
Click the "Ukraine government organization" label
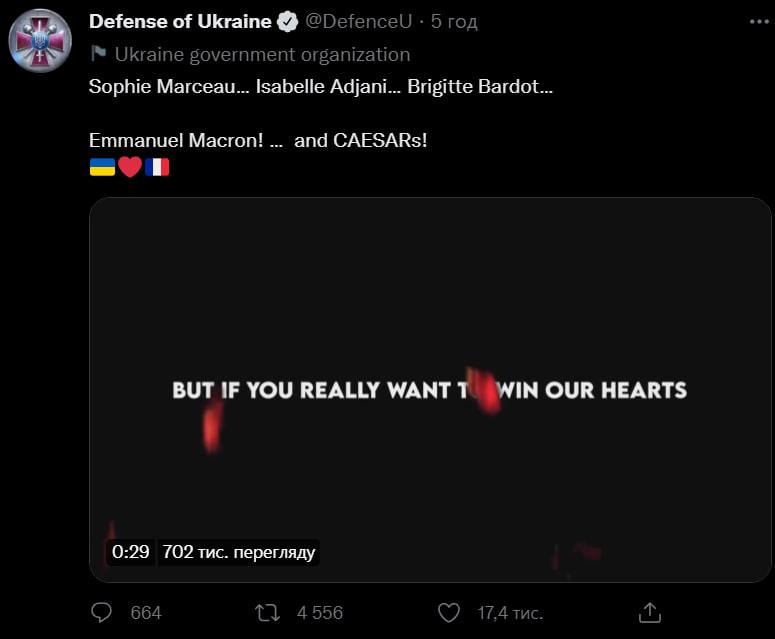pyautogui.click(x=262, y=54)
